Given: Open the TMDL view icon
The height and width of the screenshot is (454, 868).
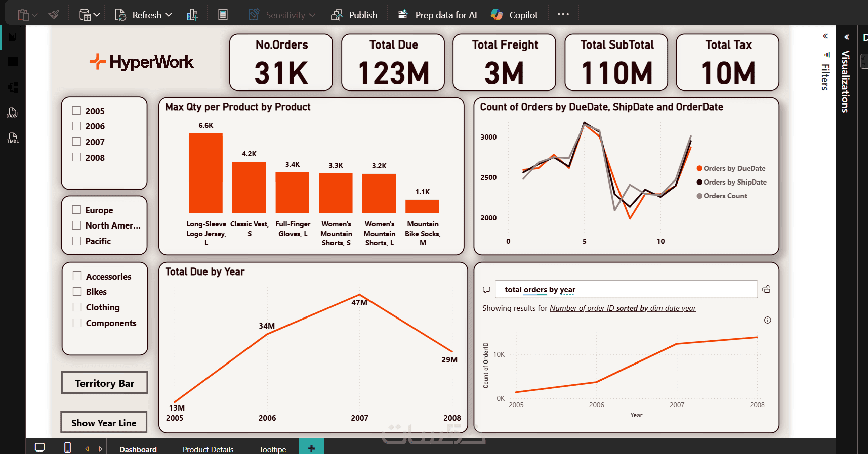Looking at the screenshot, I should (x=12, y=138).
